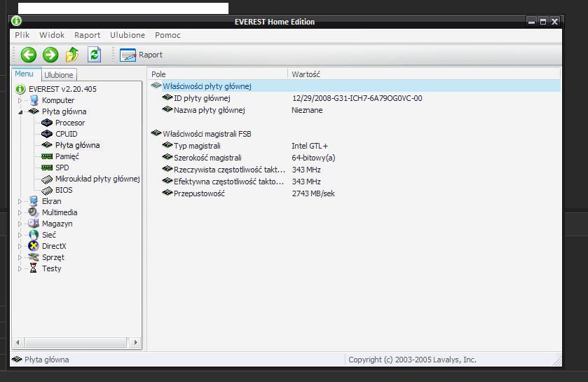Click the Copyright Lavalys status bar text

coord(412,360)
